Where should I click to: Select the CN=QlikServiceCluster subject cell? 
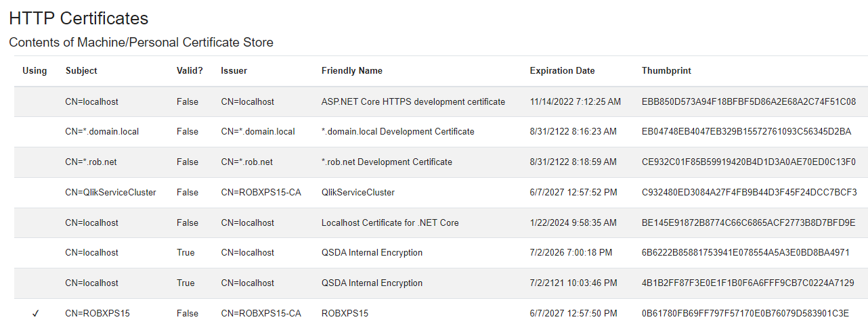(x=110, y=193)
